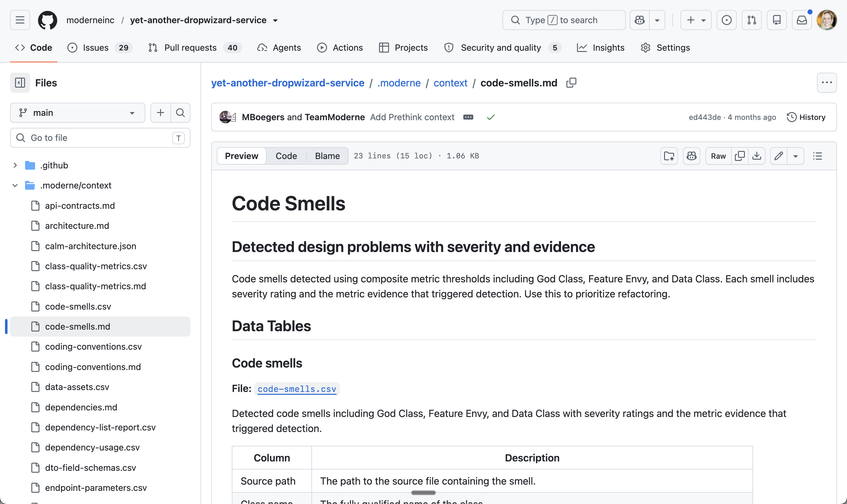Open the main branch selector
This screenshot has height=504, width=847.
77,112
